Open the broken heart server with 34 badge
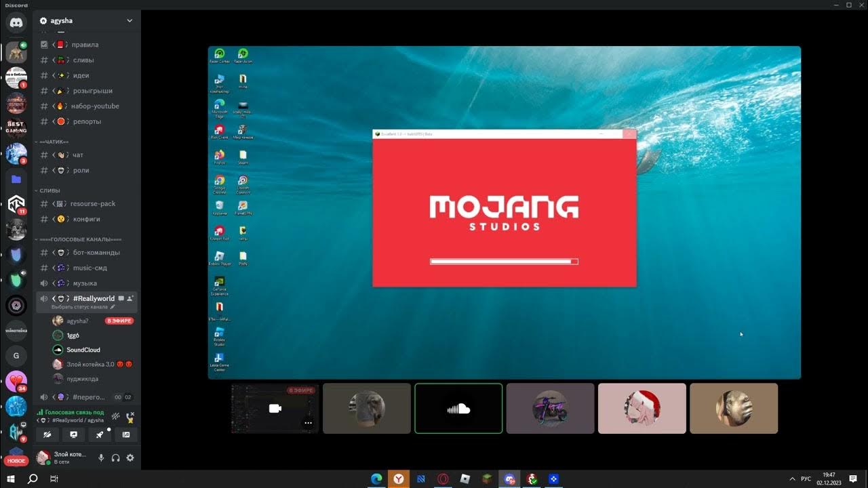868x488 pixels. [x=16, y=381]
